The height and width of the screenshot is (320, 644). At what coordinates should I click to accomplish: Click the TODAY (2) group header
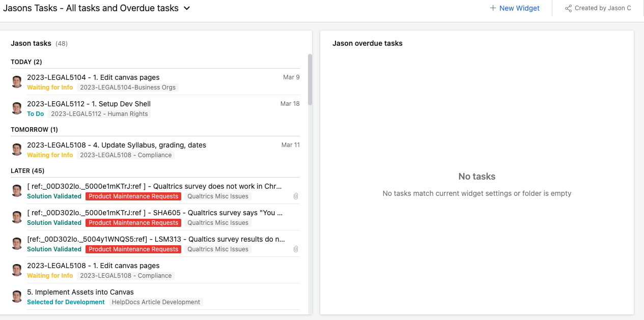click(x=26, y=62)
